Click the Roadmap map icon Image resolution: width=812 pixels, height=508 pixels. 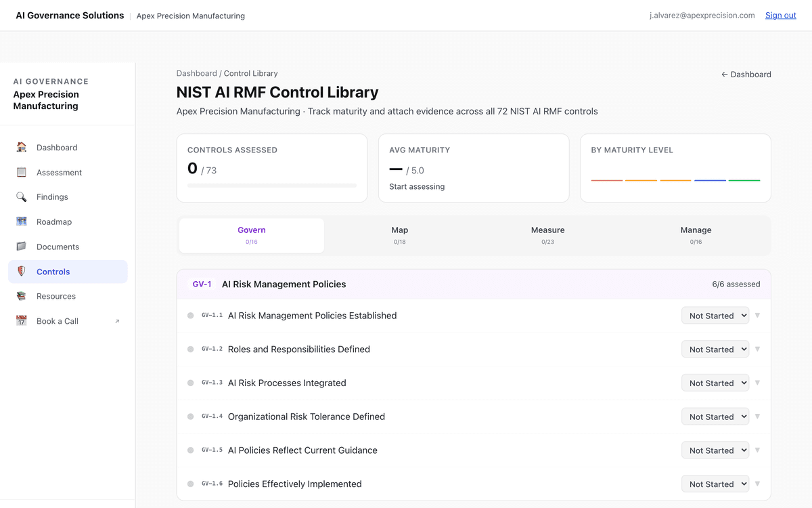coord(22,221)
